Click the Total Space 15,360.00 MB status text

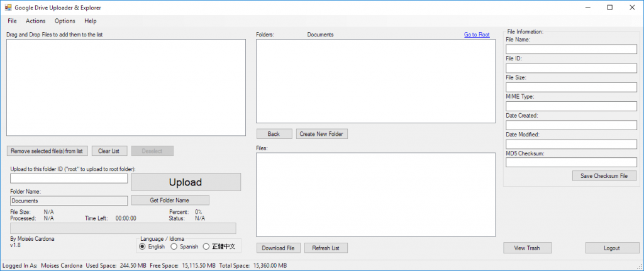point(253,265)
